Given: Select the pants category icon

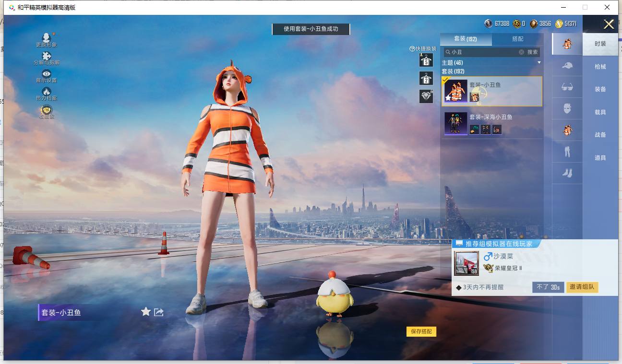Looking at the screenshot, I should pyautogui.click(x=567, y=152).
